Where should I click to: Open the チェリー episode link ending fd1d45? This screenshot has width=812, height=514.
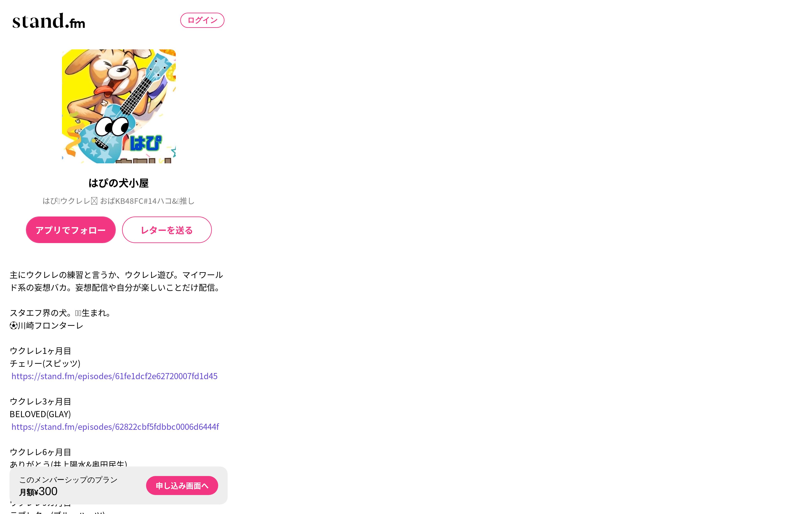click(x=114, y=376)
